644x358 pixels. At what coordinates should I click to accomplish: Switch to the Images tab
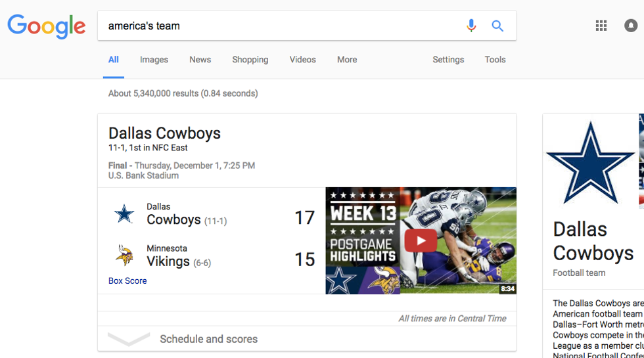154,60
